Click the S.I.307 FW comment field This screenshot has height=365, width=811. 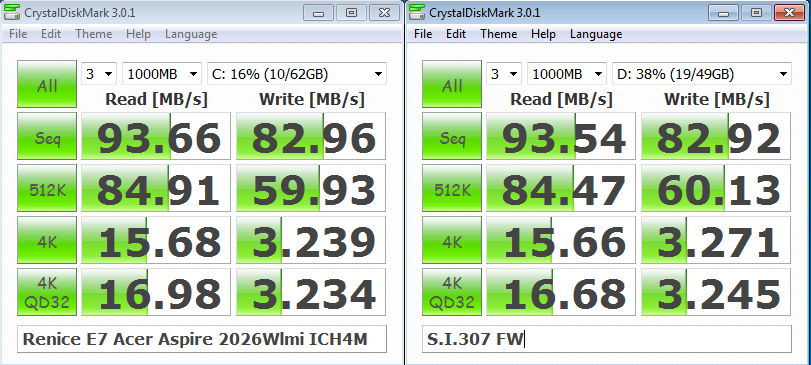coord(607,339)
